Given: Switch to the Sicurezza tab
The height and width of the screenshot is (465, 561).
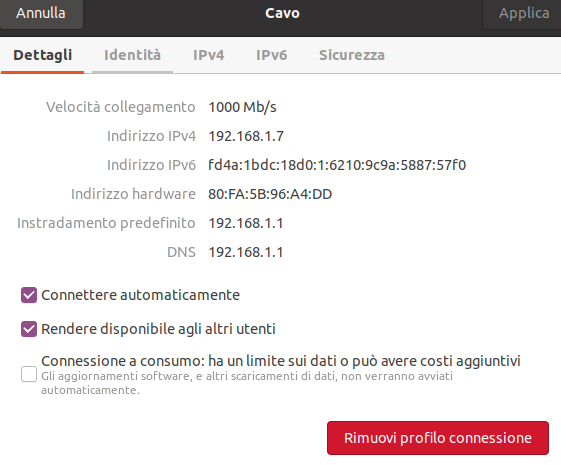Looking at the screenshot, I should (352, 55).
